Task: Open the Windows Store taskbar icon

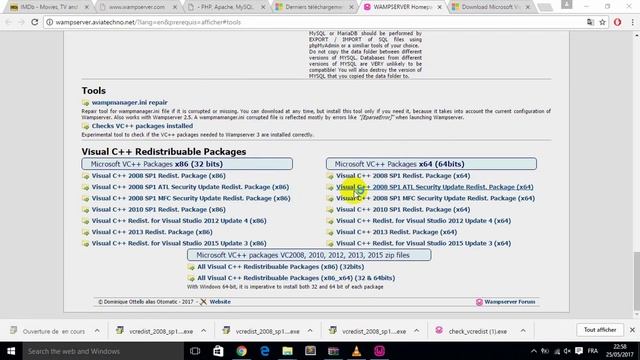Action: click(218, 351)
